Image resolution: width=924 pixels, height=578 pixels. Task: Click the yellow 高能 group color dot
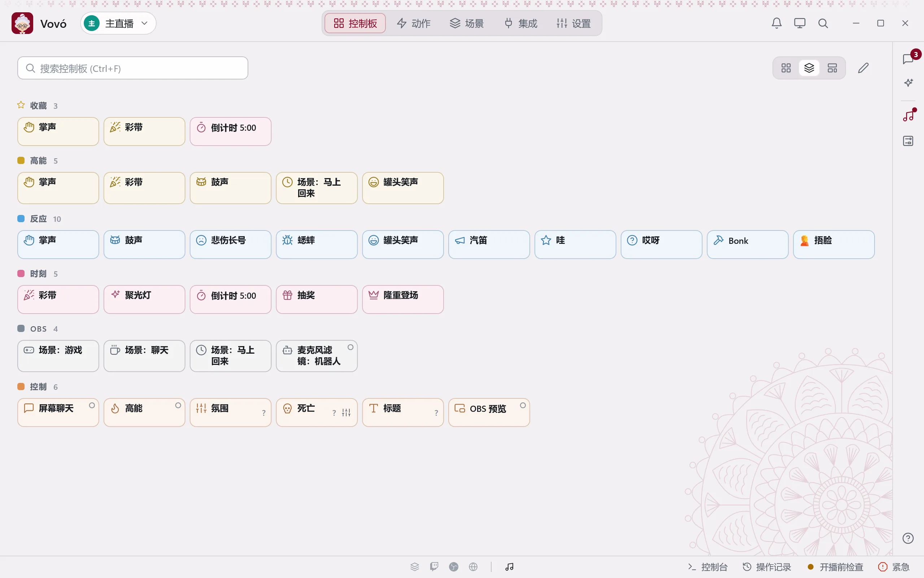[x=21, y=160]
